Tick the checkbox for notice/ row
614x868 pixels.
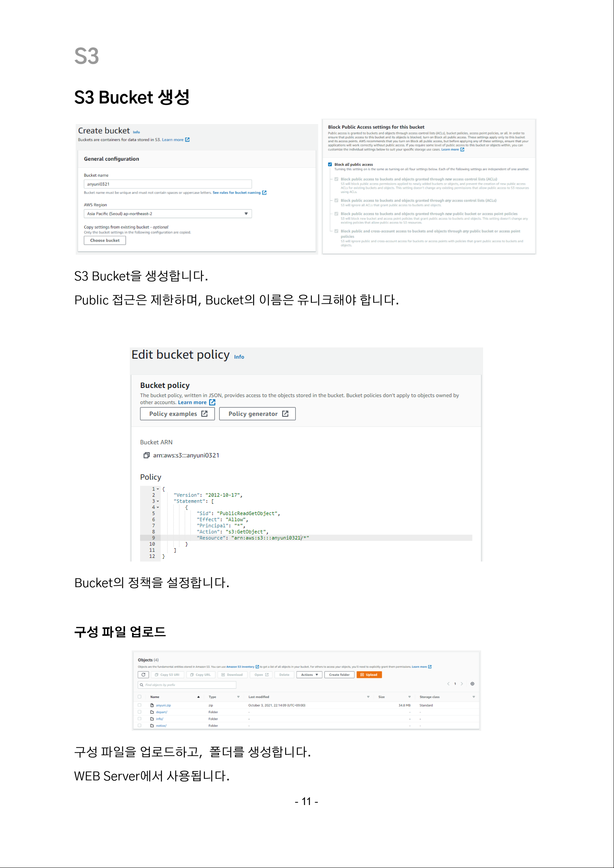click(x=140, y=726)
